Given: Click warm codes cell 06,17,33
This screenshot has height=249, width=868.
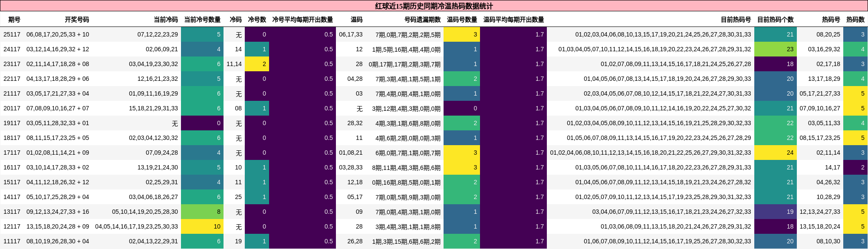Looking at the screenshot, I should (x=351, y=34).
